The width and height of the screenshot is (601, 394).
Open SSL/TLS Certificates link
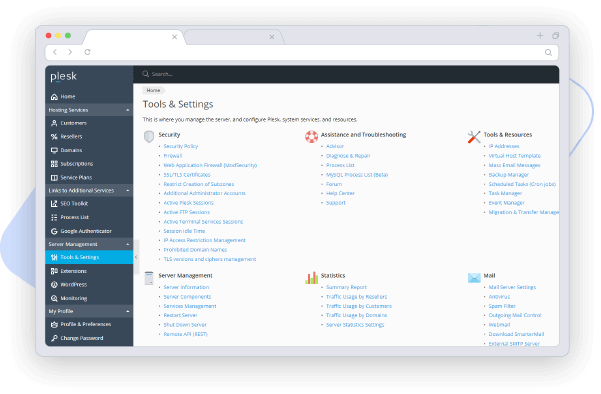[187, 175]
